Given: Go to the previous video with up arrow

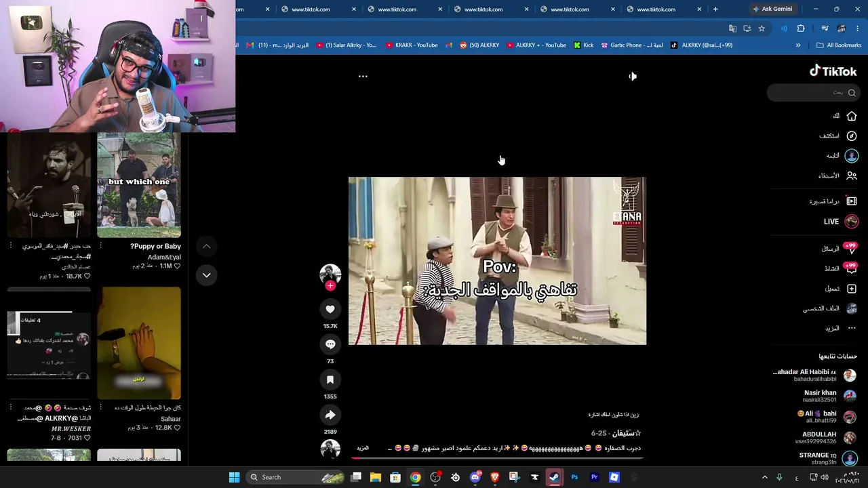Looking at the screenshot, I should coord(206,247).
